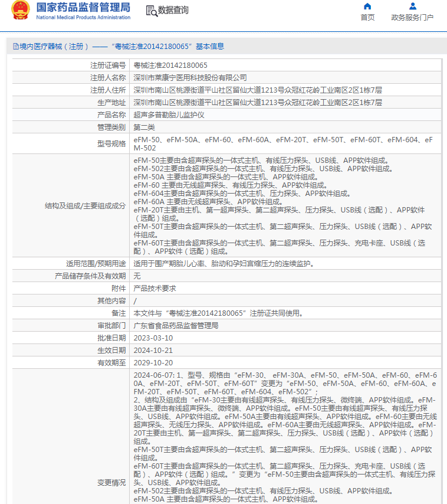
Task: Click the 备注 remark text
Action: coord(218,313)
